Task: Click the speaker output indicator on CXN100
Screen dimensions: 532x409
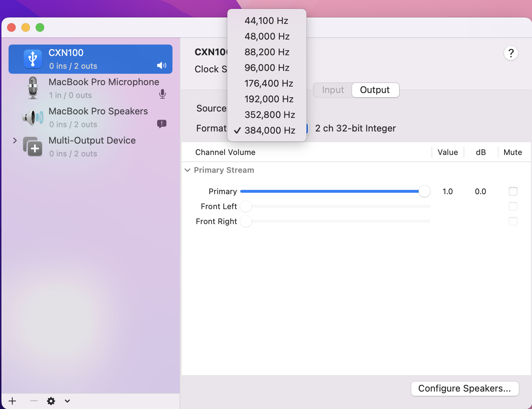Action: click(x=161, y=66)
